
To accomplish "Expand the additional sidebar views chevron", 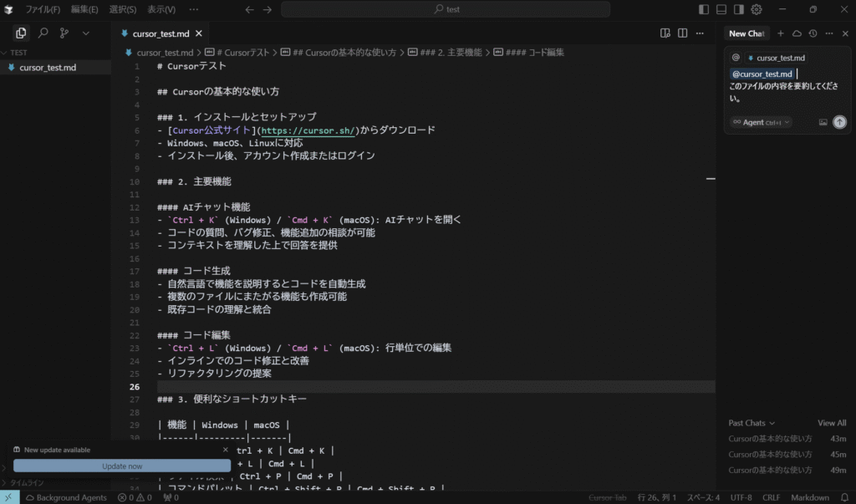I will coord(86,33).
